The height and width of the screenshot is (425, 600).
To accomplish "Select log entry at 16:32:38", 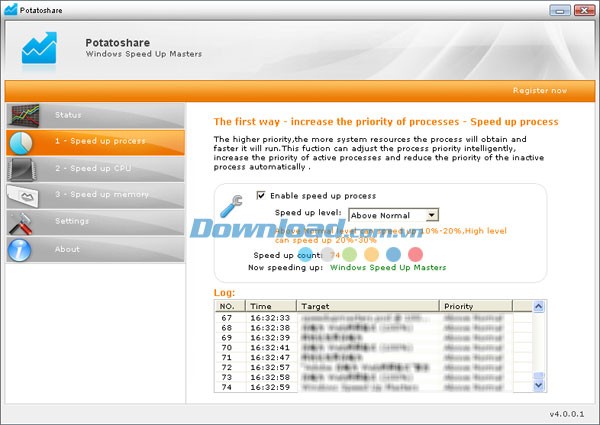I will coord(373,328).
